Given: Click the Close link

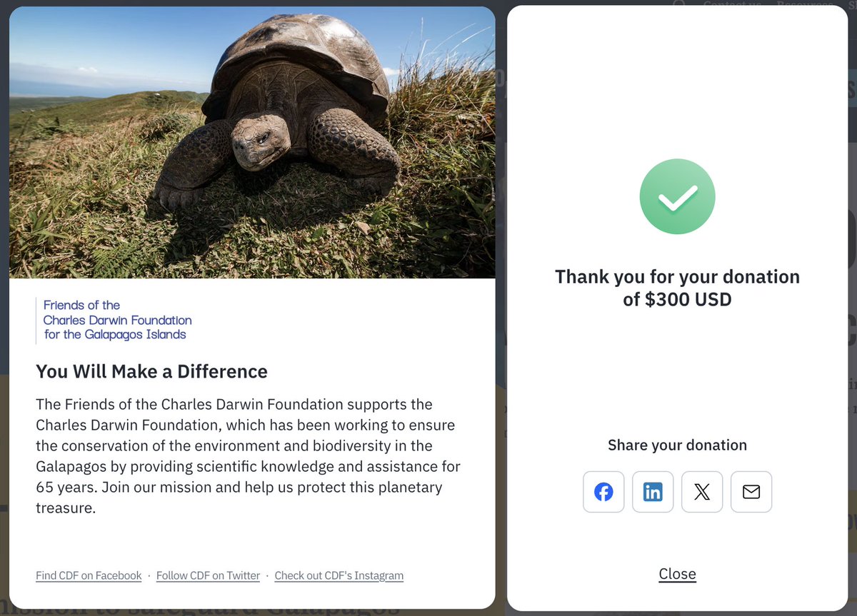Looking at the screenshot, I should (x=677, y=574).
